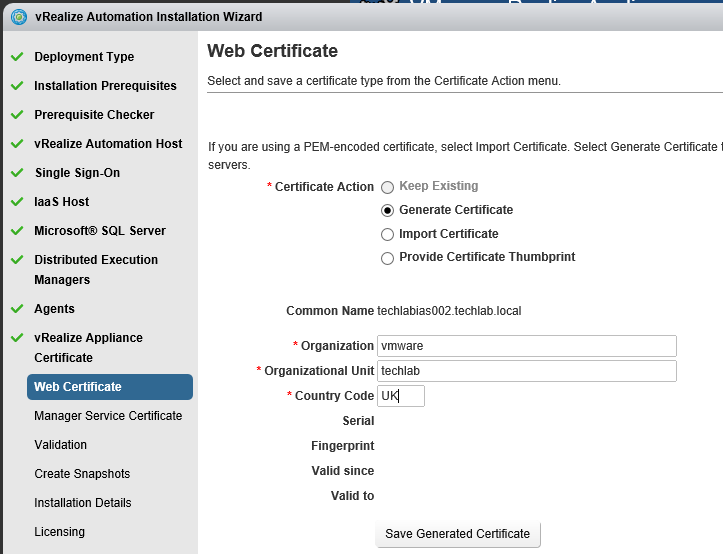Click the Organizational Unit field with techlab

[527, 371]
